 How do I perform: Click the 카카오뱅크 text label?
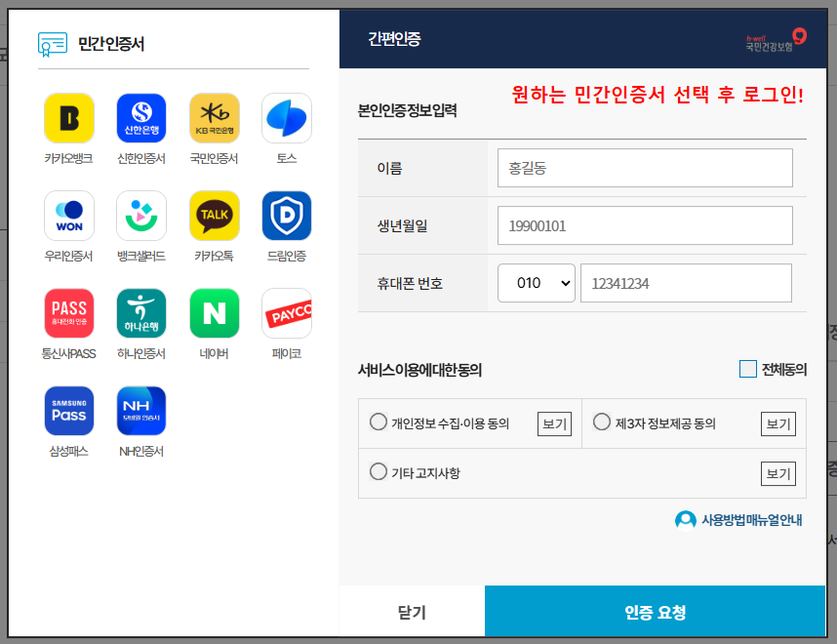[x=69, y=159]
